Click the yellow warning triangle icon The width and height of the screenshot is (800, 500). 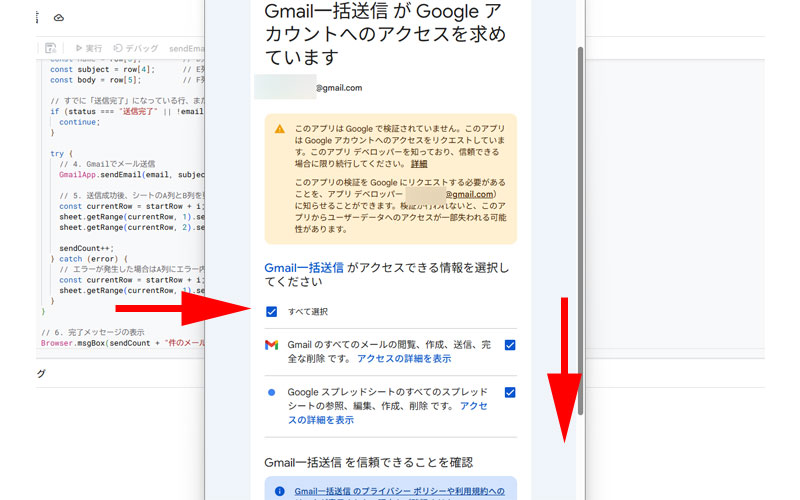pyautogui.click(x=280, y=129)
